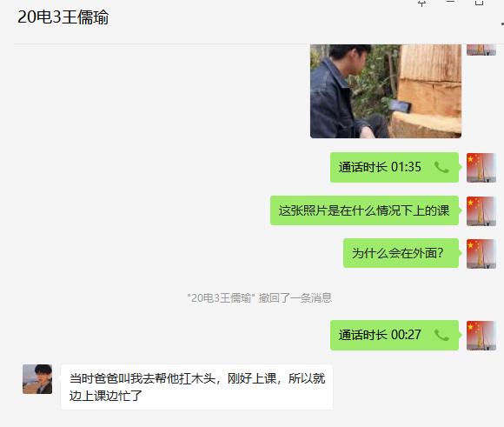Image resolution: width=504 pixels, height=427 pixels.
Task: Click the phone icon in the 01:35 call bubble
Action: click(441, 167)
